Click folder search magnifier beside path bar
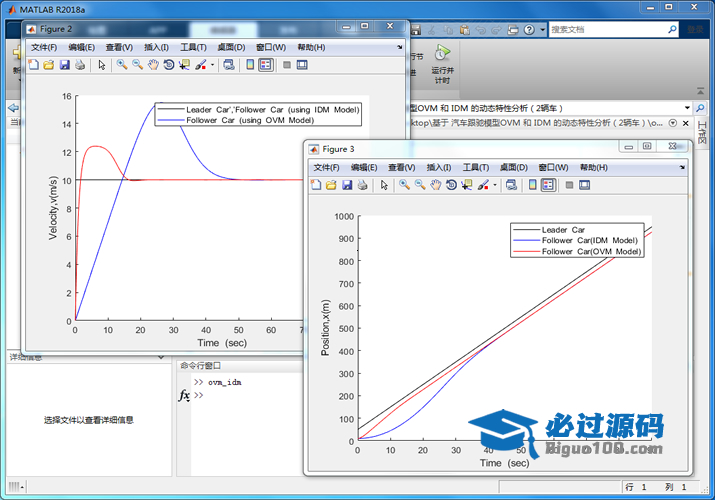The image size is (715, 500). [700, 108]
